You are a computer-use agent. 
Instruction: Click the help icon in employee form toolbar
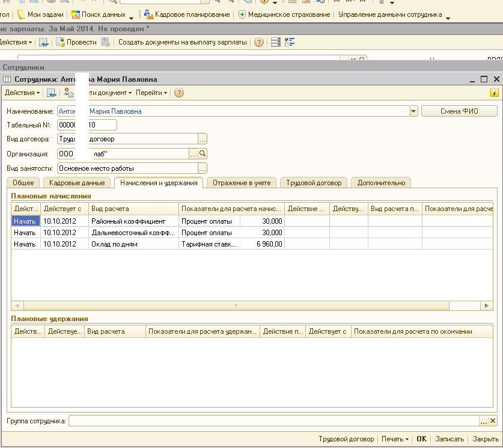178,93
